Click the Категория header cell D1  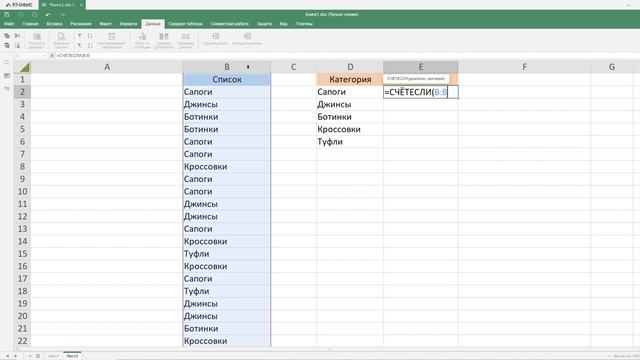point(350,80)
